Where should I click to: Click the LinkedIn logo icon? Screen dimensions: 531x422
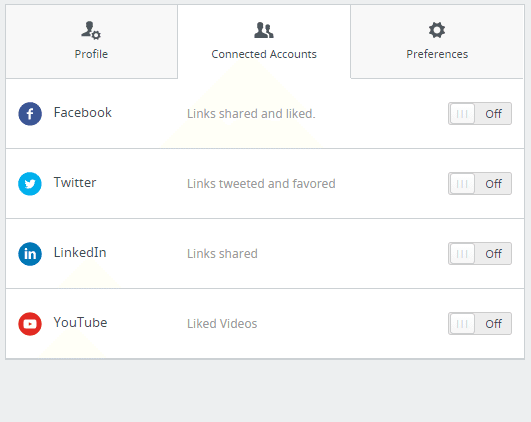tap(30, 254)
